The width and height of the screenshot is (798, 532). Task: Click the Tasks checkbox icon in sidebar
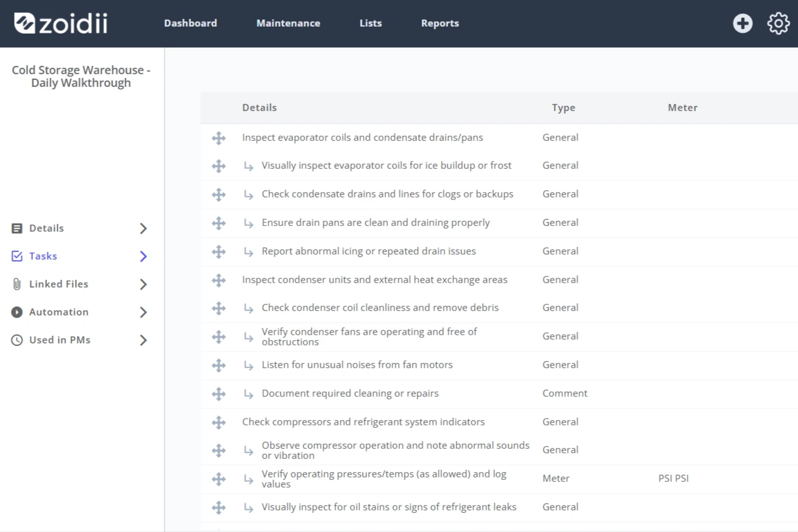[x=17, y=256]
